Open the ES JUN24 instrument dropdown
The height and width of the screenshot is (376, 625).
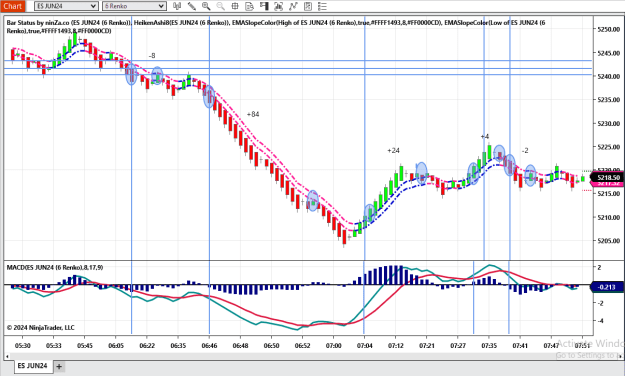pyautogui.click(x=66, y=6)
